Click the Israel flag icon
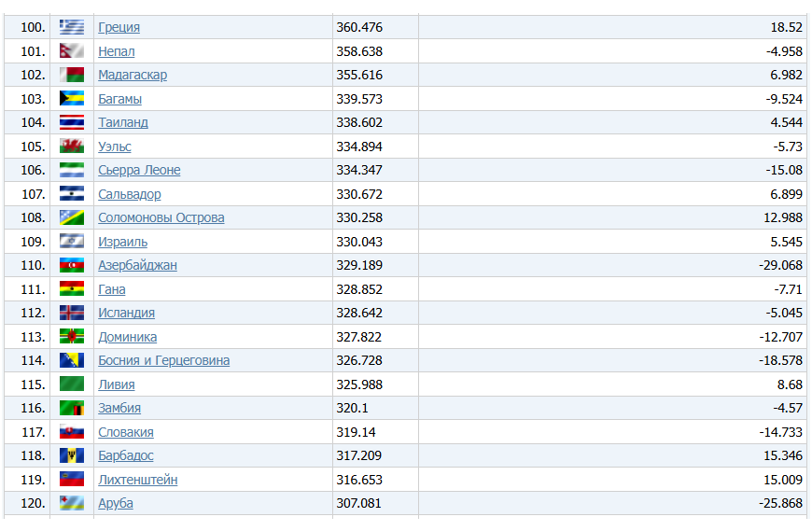Screen dimensions: 812x531 click(x=72, y=242)
